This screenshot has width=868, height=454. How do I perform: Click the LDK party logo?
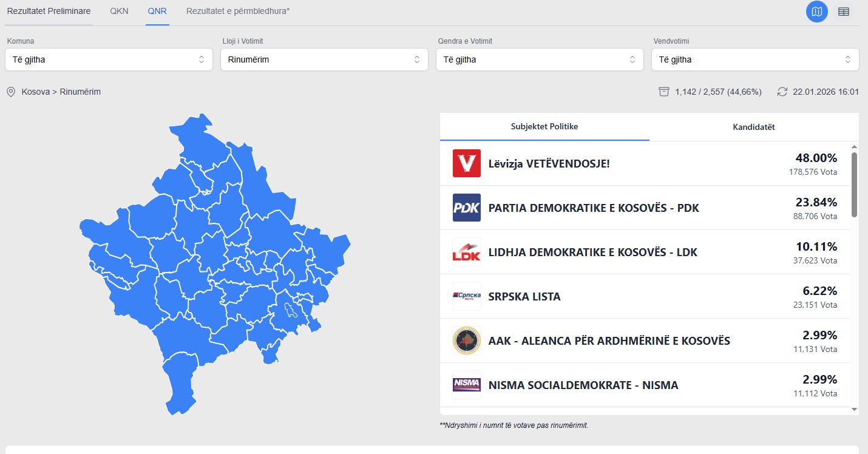point(466,252)
